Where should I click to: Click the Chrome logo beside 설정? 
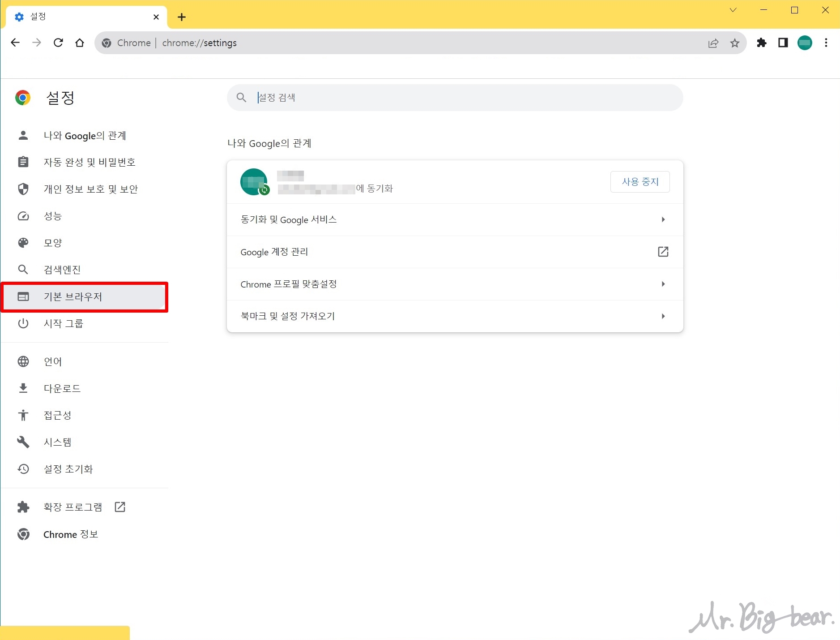pyautogui.click(x=23, y=98)
